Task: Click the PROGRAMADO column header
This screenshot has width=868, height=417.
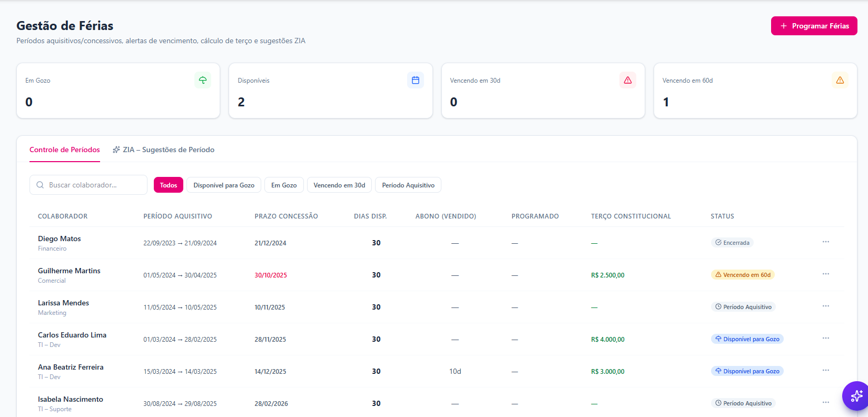Action: pyautogui.click(x=535, y=216)
